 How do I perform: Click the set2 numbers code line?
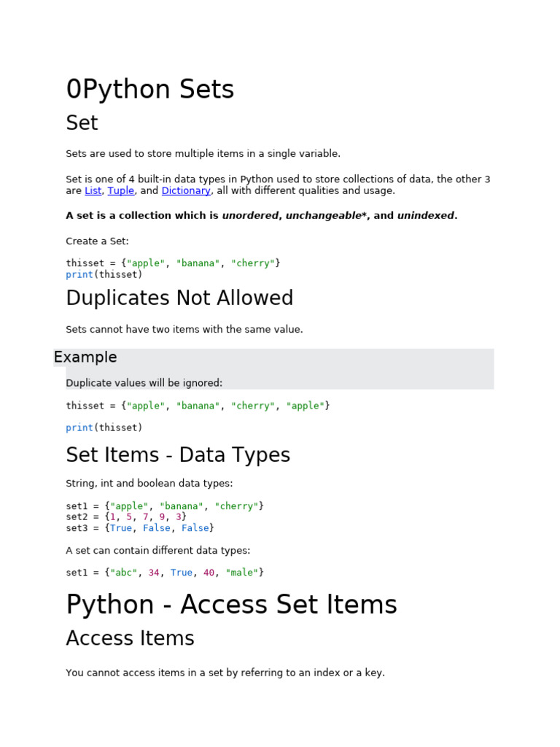click(x=126, y=517)
